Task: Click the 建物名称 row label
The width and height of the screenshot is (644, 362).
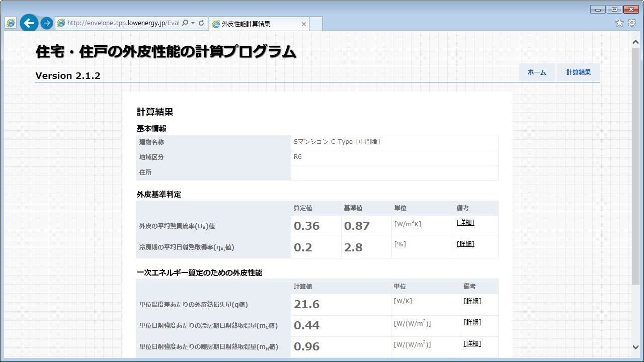Action: tap(151, 142)
